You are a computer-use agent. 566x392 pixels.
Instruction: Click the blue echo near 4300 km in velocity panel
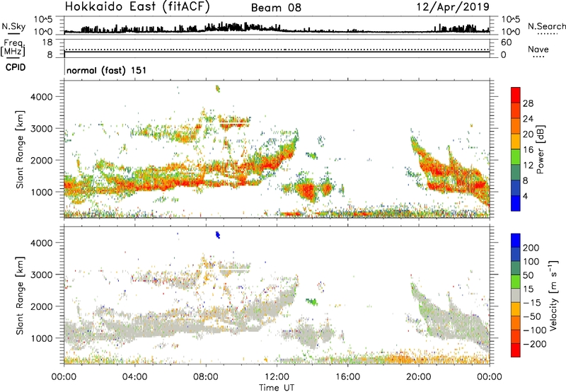[x=218, y=235]
